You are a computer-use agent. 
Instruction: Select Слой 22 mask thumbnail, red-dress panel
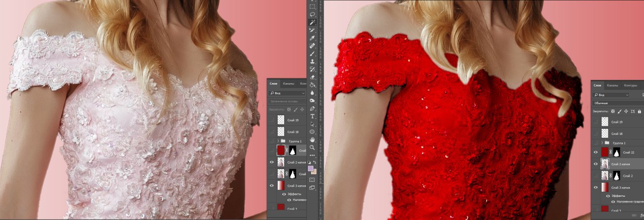617,152
